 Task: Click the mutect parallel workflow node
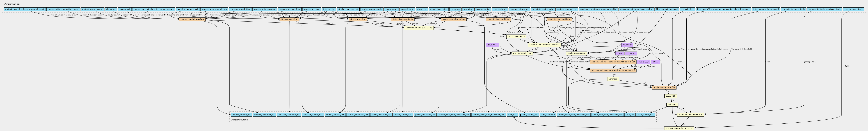tap(192, 19)
